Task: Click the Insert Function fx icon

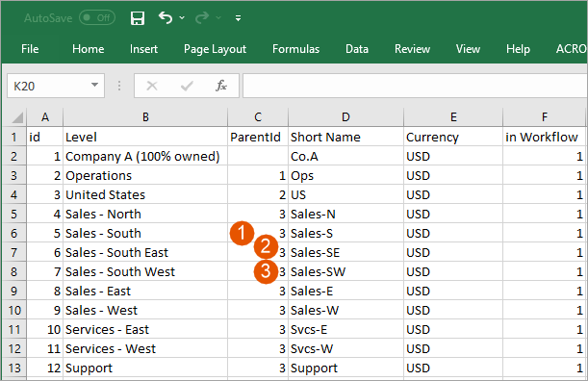Action: point(221,86)
